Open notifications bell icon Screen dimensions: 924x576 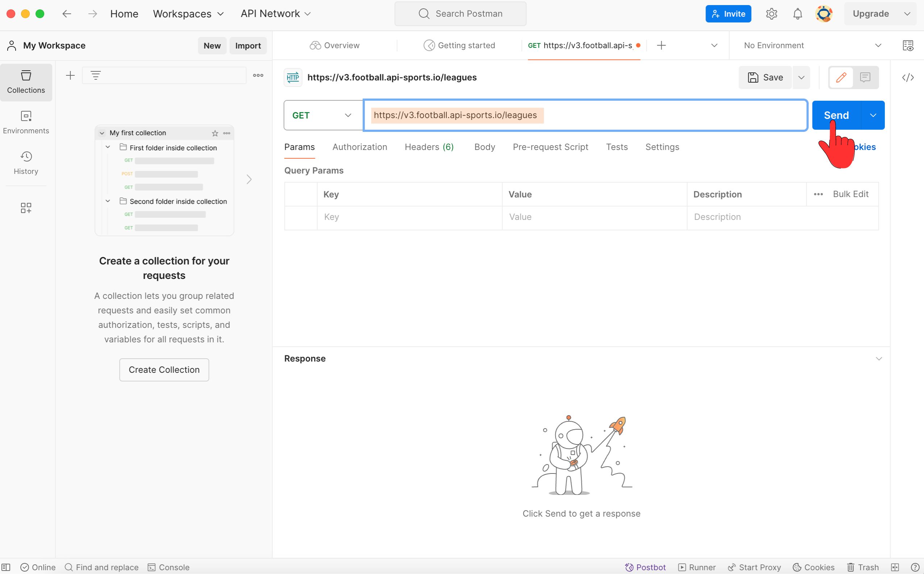[x=797, y=14]
